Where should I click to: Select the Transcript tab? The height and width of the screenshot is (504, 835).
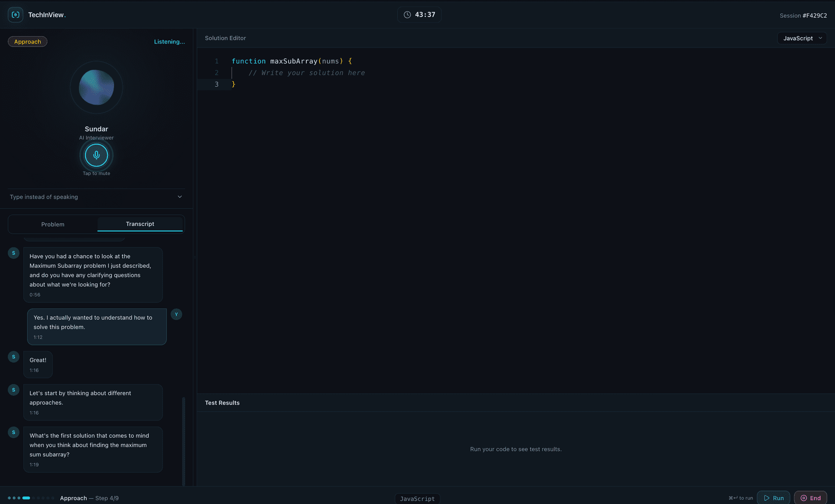(140, 224)
